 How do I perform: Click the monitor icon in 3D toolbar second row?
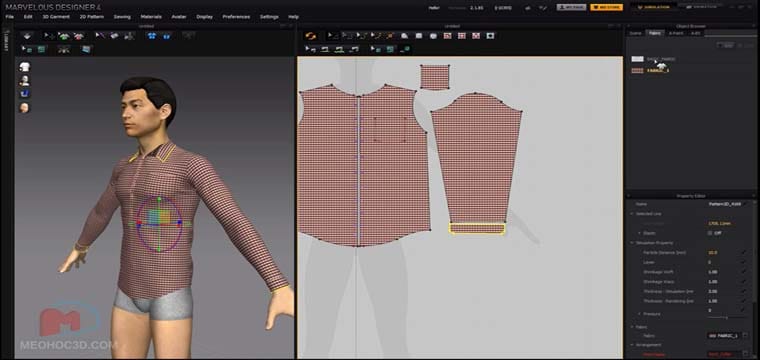click(x=86, y=49)
